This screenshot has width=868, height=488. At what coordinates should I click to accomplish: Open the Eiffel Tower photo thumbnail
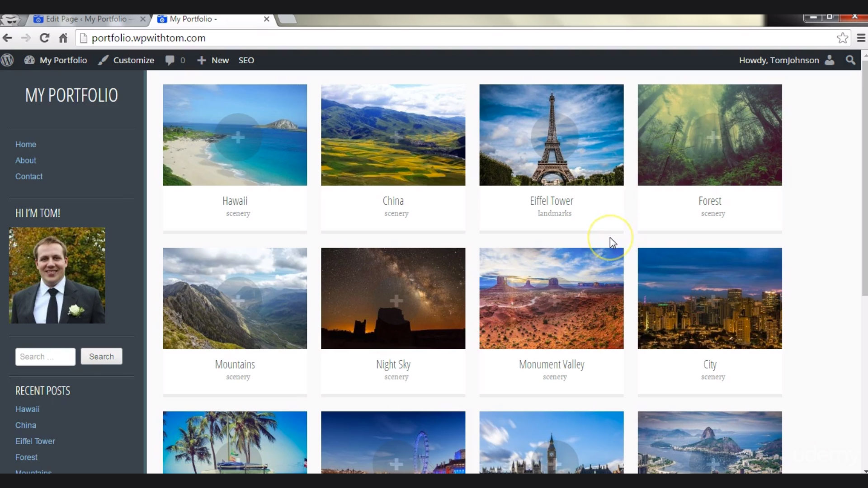coord(551,135)
